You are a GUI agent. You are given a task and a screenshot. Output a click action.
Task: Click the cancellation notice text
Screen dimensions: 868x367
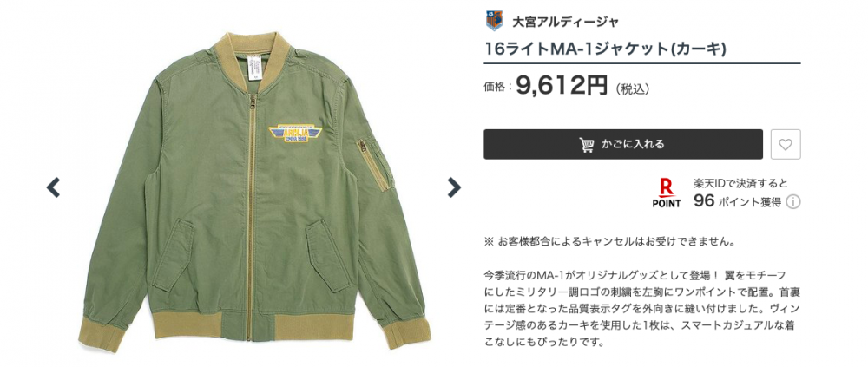(609, 242)
